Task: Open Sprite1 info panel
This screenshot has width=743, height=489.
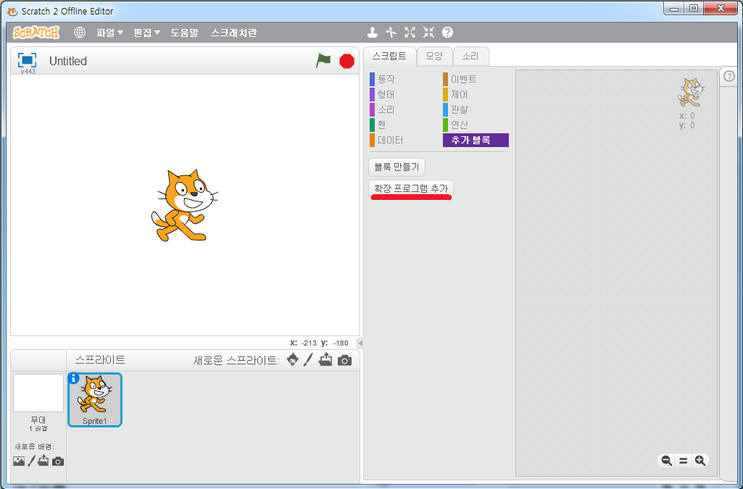Action: (73, 378)
